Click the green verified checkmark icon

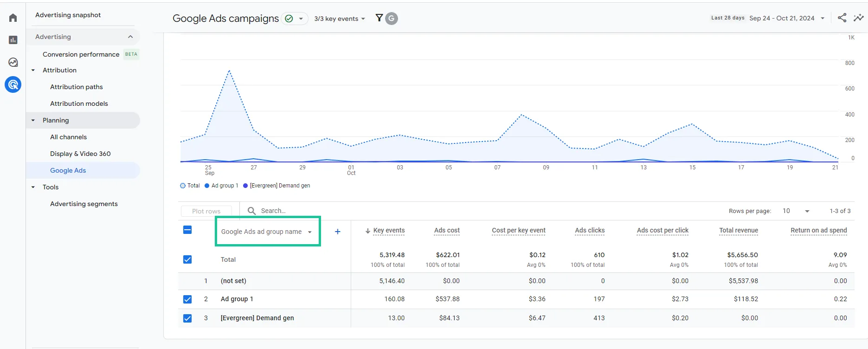click(289, 19)
